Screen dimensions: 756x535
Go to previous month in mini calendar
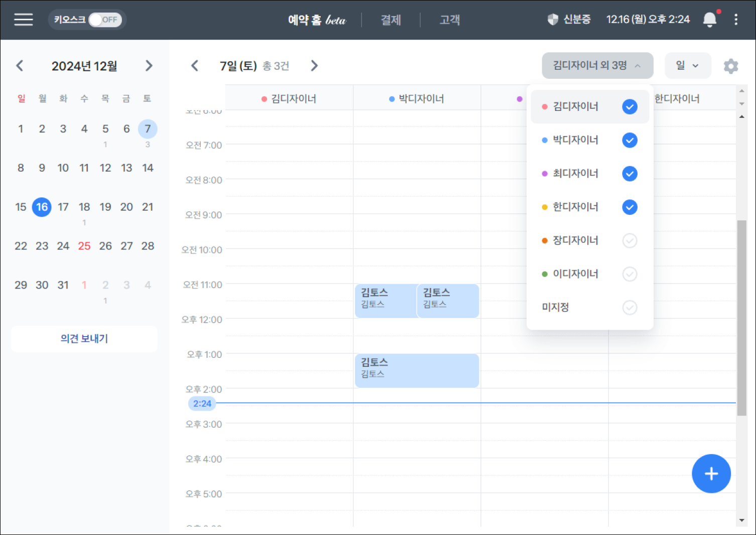(20, 66)
